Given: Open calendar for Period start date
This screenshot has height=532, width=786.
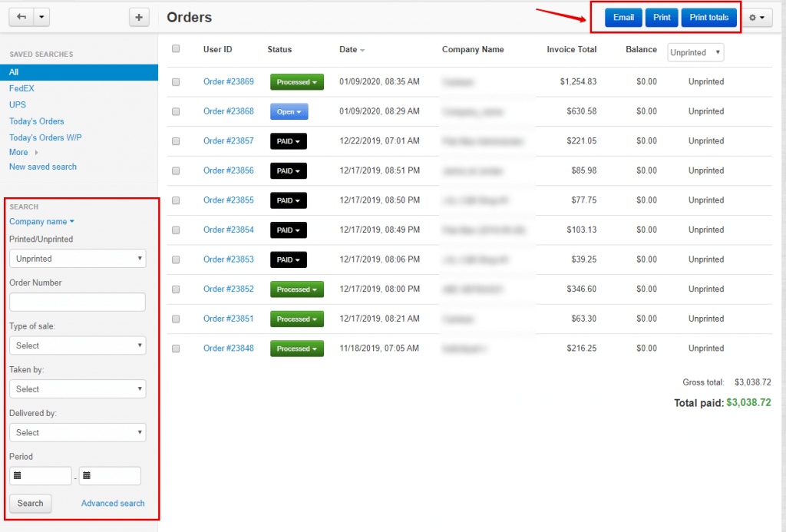Looking at the screenshot, I should (x=18, y=476).
